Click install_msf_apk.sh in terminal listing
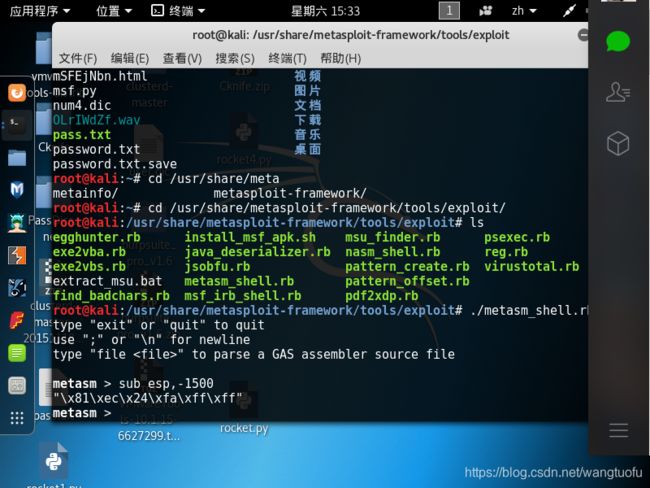Image resolution: width=650 pixels, height=488 pixels. [250, 237]
